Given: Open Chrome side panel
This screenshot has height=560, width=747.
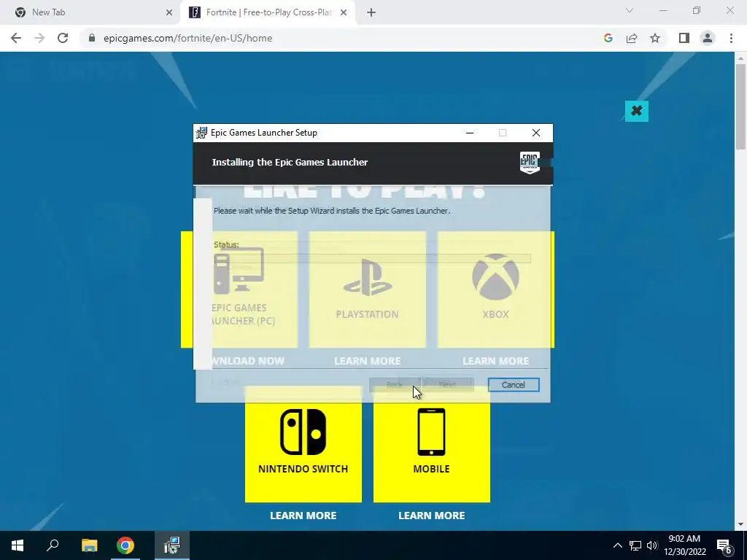Looking at the screenshot, I should point(684,38).
